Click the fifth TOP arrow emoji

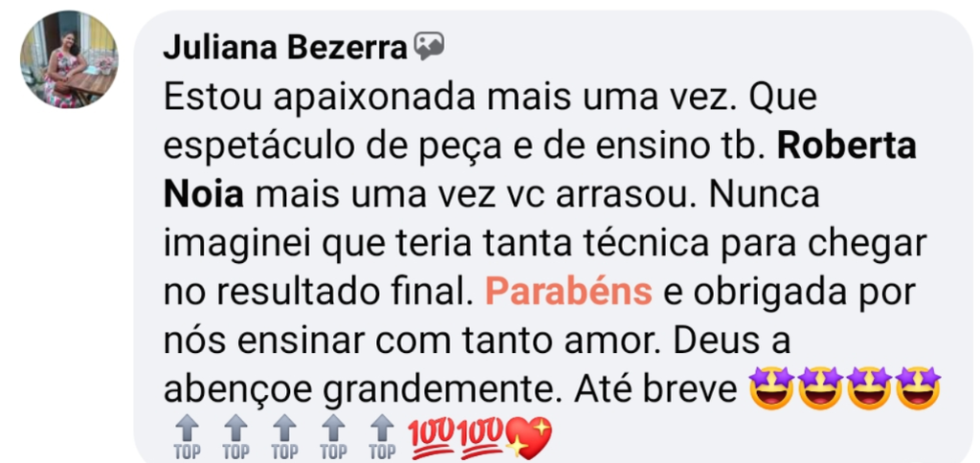point(382,438)
